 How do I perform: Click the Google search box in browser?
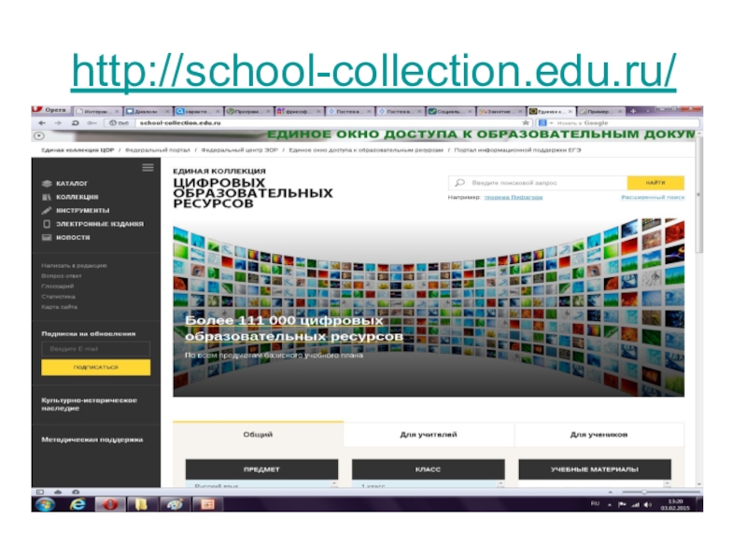625,123
